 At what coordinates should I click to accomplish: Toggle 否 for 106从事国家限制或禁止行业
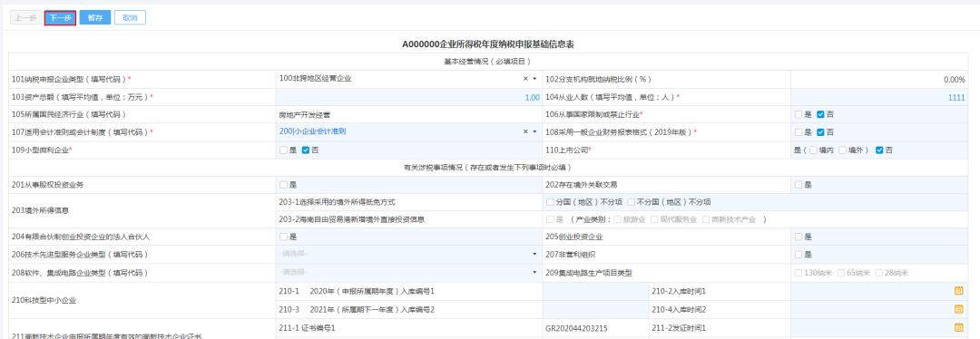tap(820, 114)
